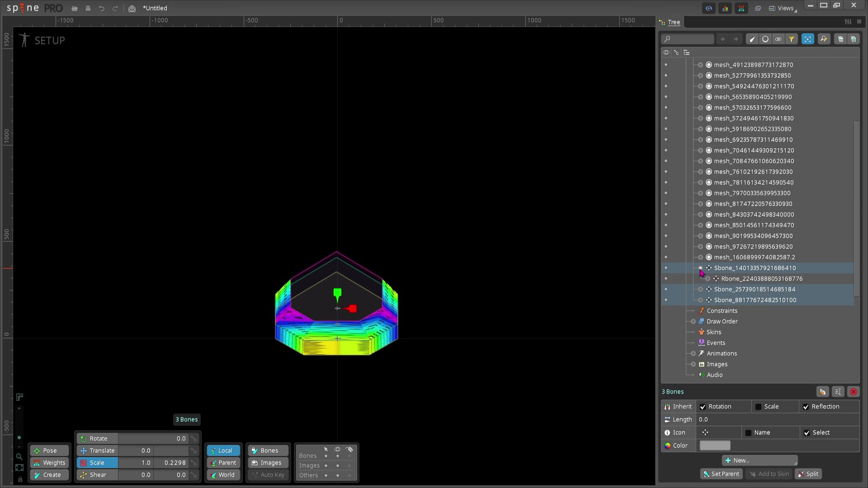Uncheck the bone Select checkbox

[807, 433]
